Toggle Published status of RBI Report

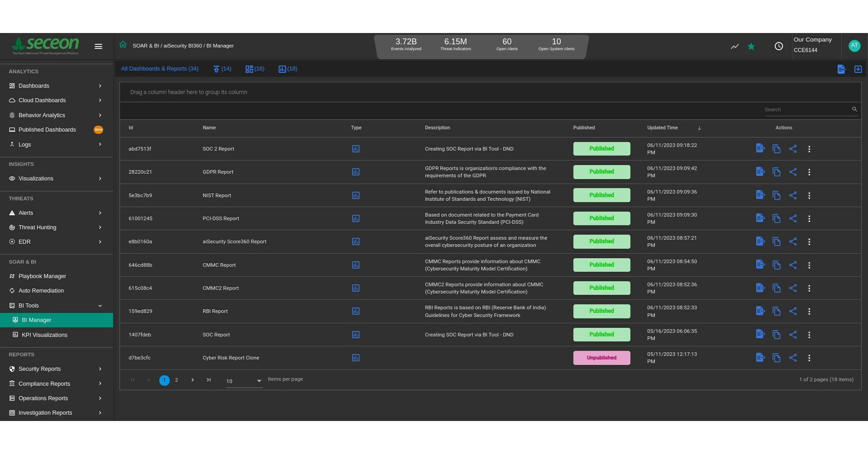tap(601, 311)
